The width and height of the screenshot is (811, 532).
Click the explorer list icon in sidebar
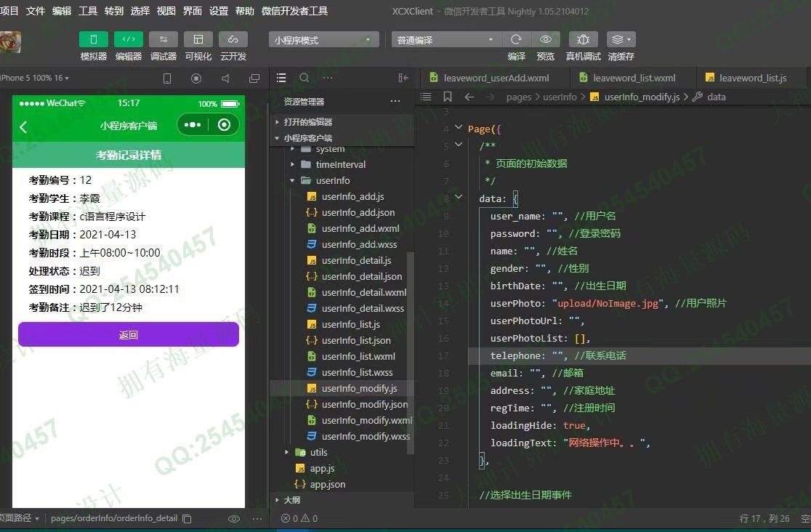281,78
